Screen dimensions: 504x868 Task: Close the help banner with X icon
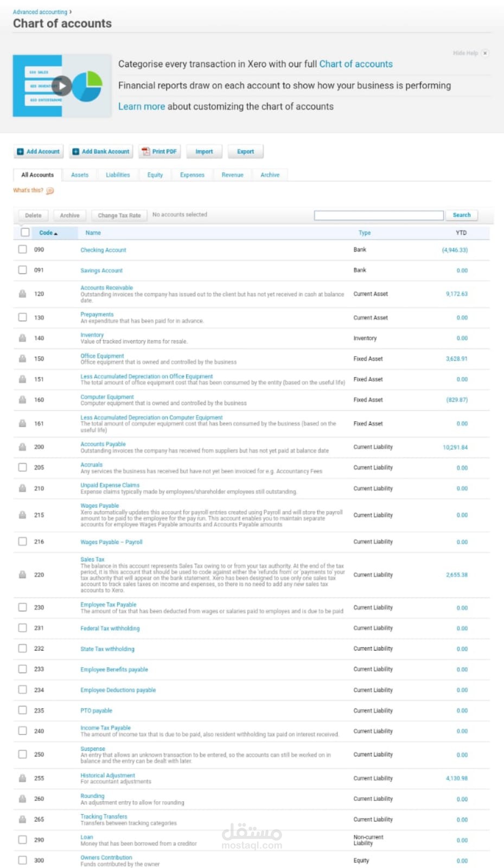pyautogui.click(x=486, y=53)
